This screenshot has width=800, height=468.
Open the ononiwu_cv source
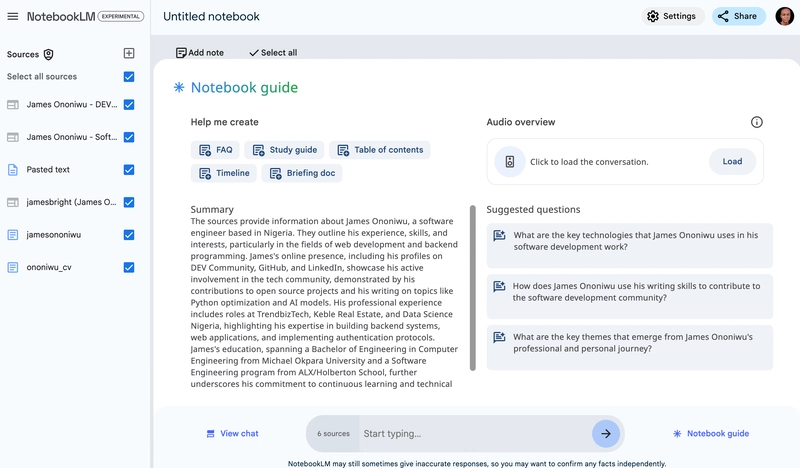click(49, 267)
